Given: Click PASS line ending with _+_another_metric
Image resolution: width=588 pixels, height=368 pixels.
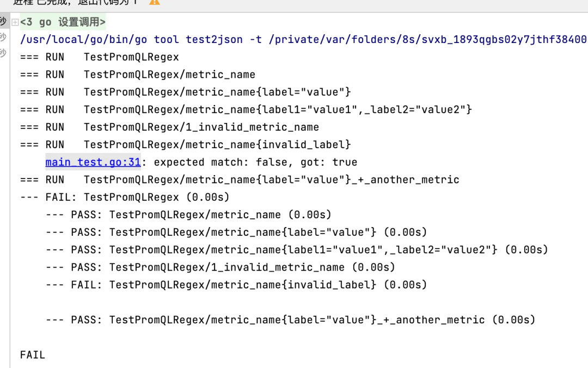Looking at the screenshot, I should pos(291,320).
